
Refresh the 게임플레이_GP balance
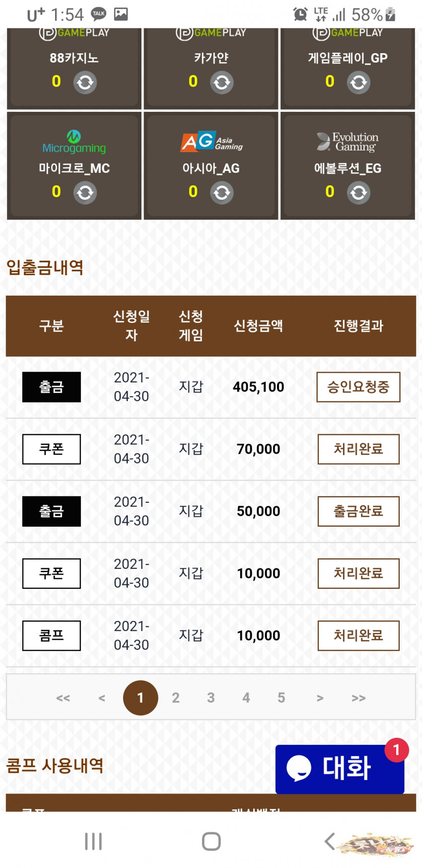click(x=358, y=82)
